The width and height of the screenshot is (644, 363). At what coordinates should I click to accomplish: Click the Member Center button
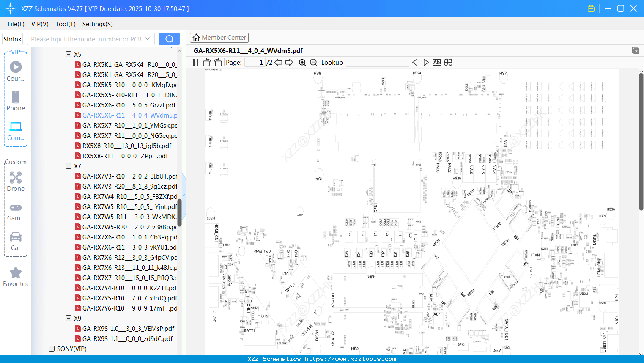[x=219, y=38]
